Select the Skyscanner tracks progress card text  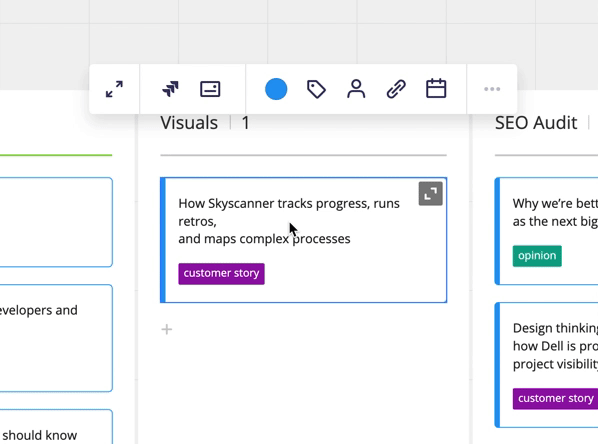289,221
